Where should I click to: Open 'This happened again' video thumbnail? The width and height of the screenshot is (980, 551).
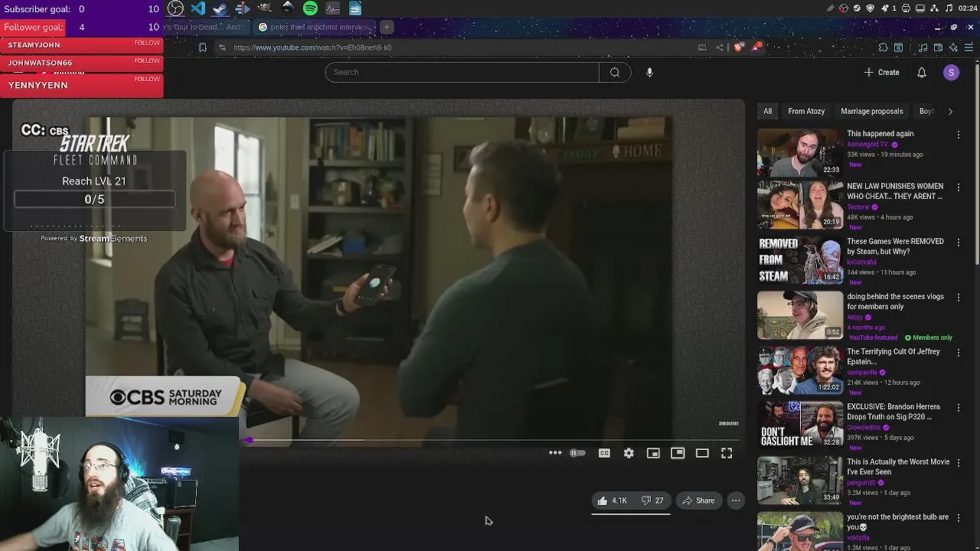coord(799,152)
